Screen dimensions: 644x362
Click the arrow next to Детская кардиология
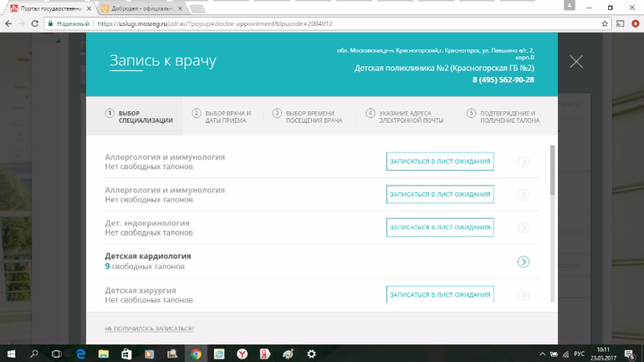[x=523, y=262]
